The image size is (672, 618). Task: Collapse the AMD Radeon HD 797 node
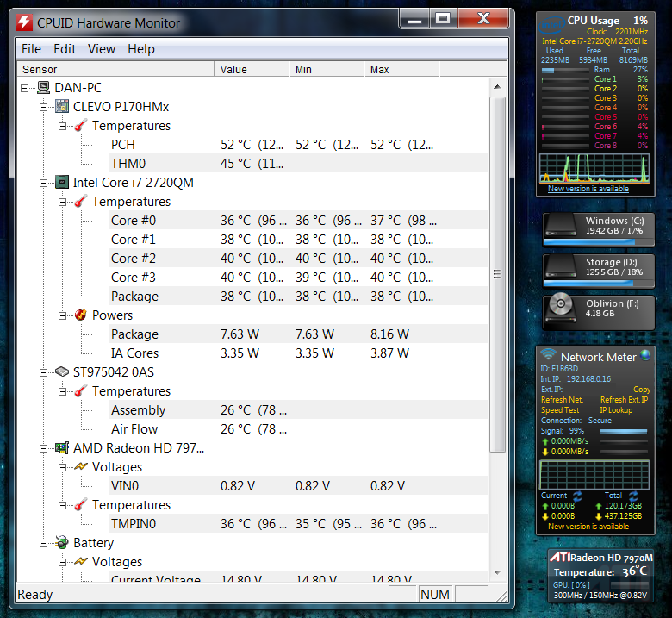tap(43, 448)
